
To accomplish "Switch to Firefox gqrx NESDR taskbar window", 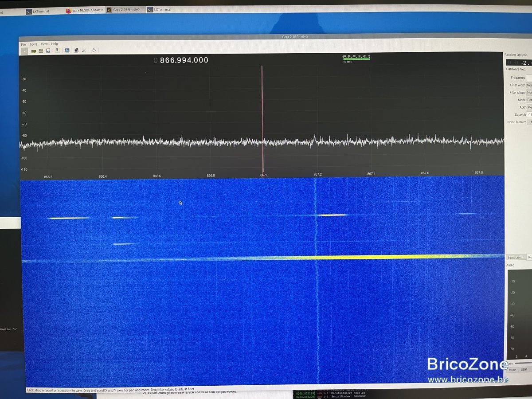I will tap(85, 11).
